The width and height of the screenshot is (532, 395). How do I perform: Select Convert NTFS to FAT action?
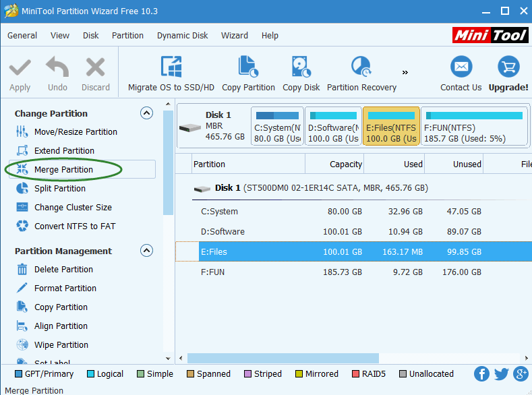click(75, 226)
